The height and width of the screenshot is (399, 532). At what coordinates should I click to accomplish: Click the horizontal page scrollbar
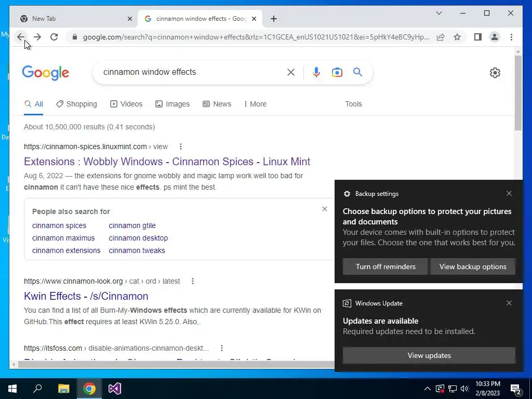click(x=177, y=365)
